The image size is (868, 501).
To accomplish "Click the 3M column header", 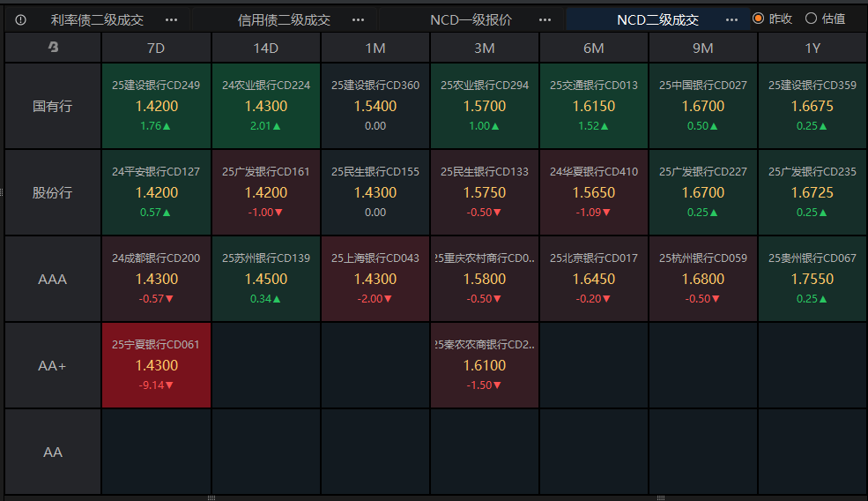I will point(485,49).
